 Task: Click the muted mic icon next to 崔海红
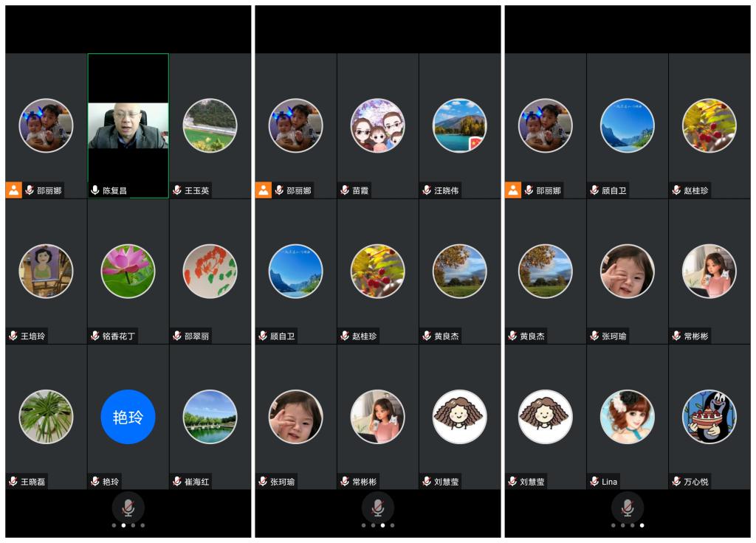(x=177, y=482)
